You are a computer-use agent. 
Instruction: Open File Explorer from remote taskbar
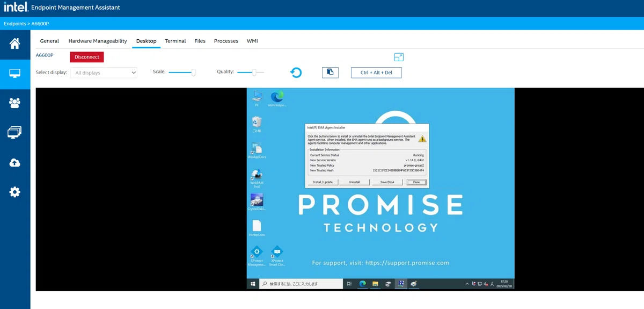click(x=376, y=284)
